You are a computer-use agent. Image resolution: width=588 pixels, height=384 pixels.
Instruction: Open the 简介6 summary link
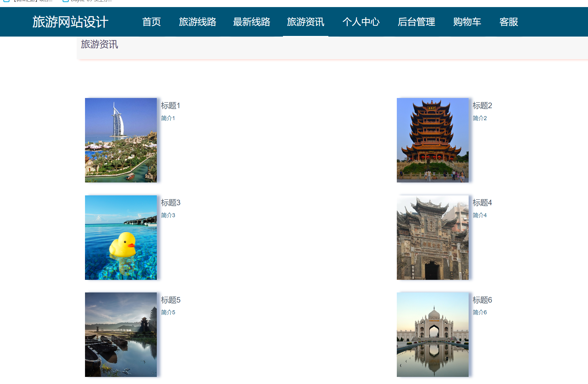(479, 312)
